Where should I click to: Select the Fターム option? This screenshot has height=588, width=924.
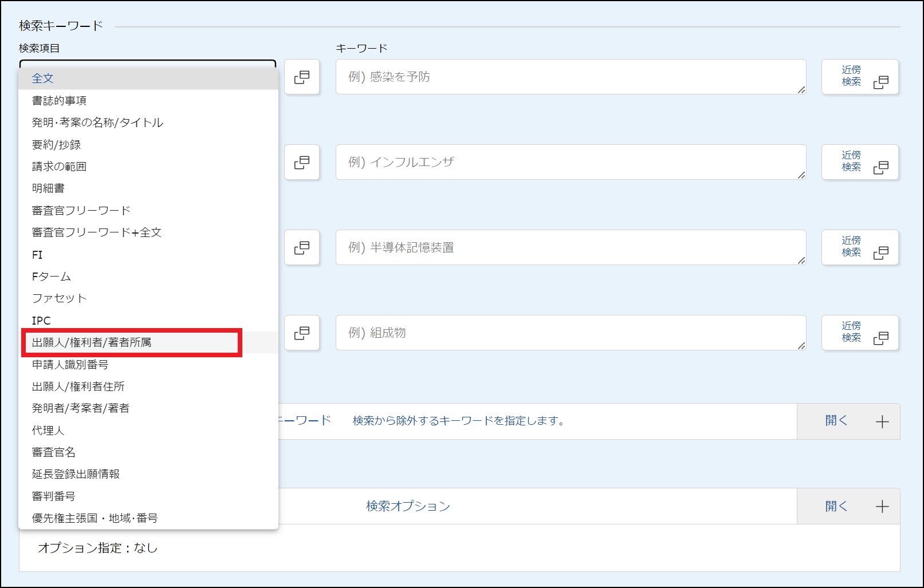point(52,277)
